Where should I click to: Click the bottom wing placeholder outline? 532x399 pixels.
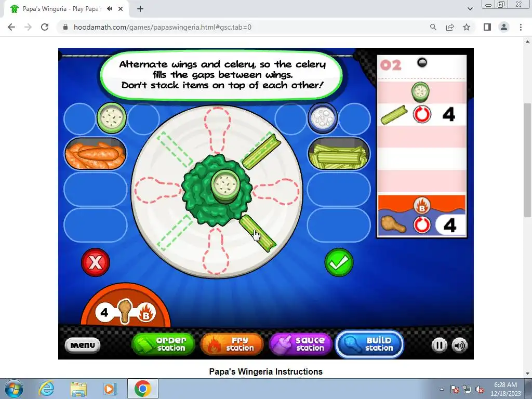(216, 251)
